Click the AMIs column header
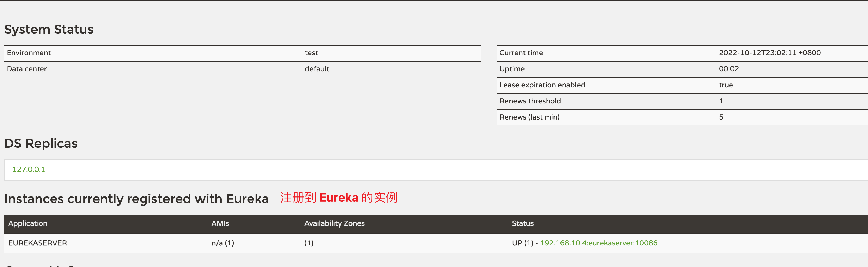Viewport: 868px width, 267px height. click(x=220, y=223)
